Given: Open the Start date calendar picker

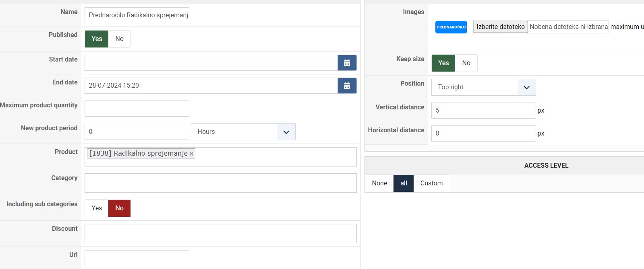Looking at the screenshot, I should pyautogui.click(x=347, y=63).
